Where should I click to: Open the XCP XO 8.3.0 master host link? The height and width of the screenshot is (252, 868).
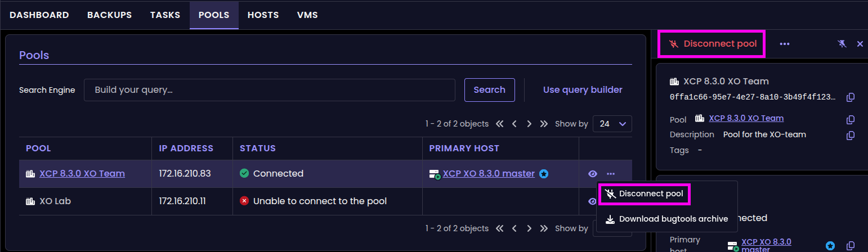(x=489, y=173)
